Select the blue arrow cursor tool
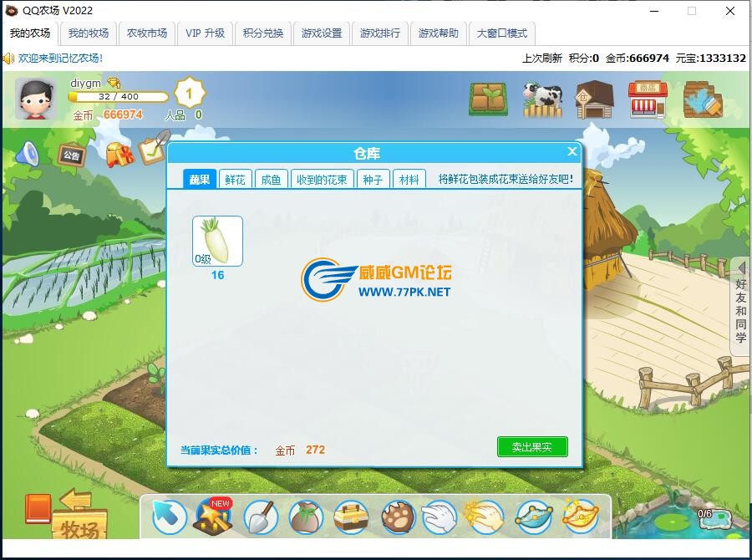Image resolution: width=752 pixels, height=560 pixels. pyautogui.click(x=169, y=517)
